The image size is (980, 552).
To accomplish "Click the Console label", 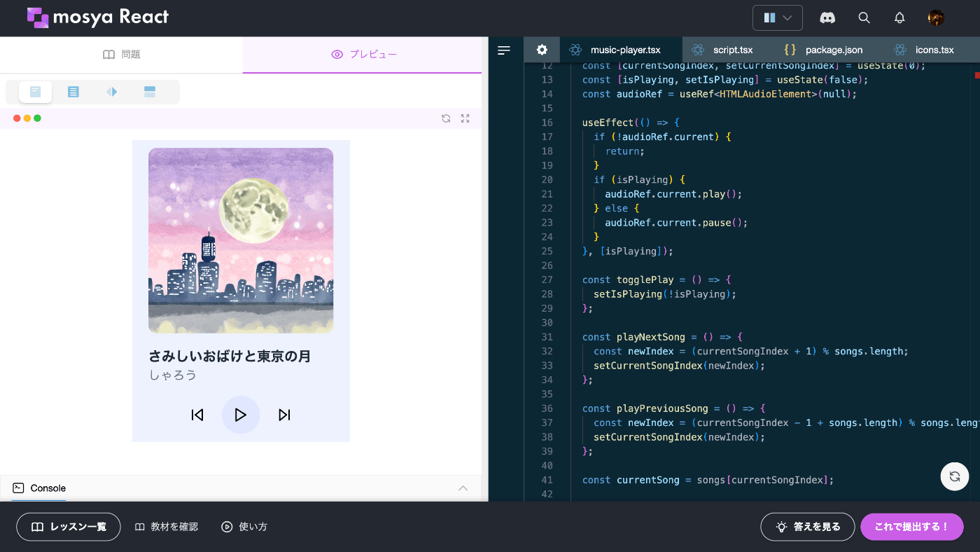I will coord(48,488).
